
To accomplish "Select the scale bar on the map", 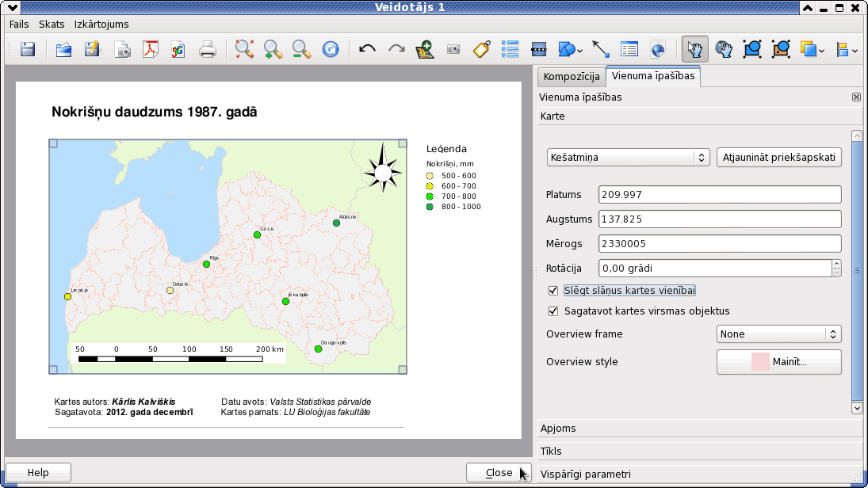I will point(178,353).
